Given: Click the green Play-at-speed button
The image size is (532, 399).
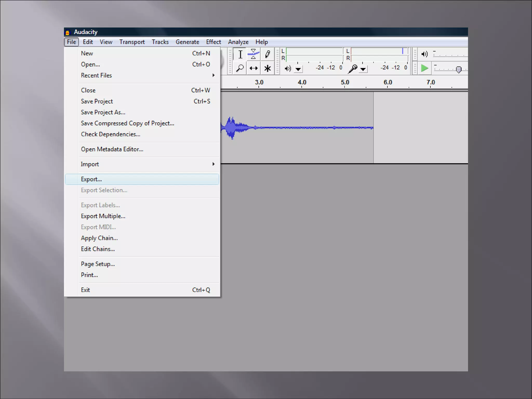Looking at the screenshot, I should pyautogui.click(x=424, y=68).
